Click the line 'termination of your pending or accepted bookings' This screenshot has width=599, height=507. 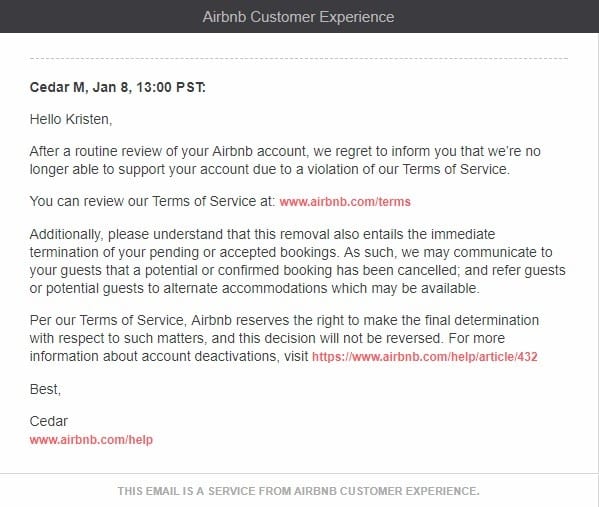pos(291,252)
